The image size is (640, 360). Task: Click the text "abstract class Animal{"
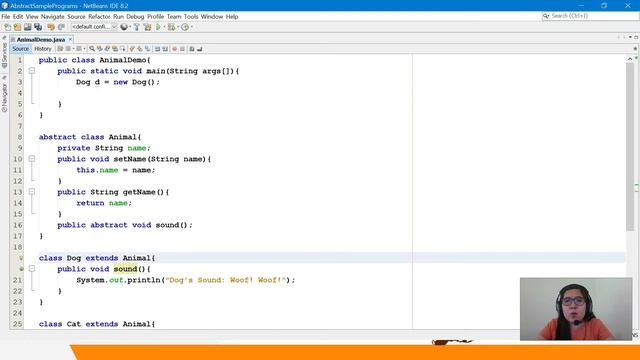pyautogui.click(x=90, y=137)
